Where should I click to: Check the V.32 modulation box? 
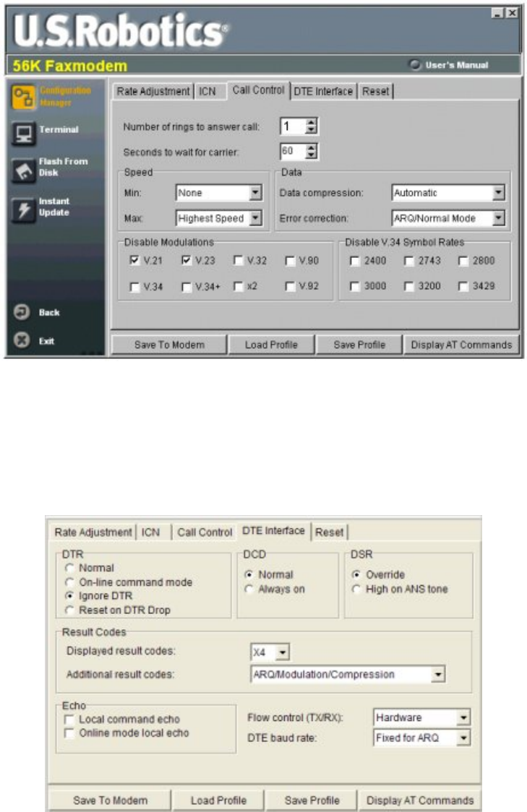point(239,261)
